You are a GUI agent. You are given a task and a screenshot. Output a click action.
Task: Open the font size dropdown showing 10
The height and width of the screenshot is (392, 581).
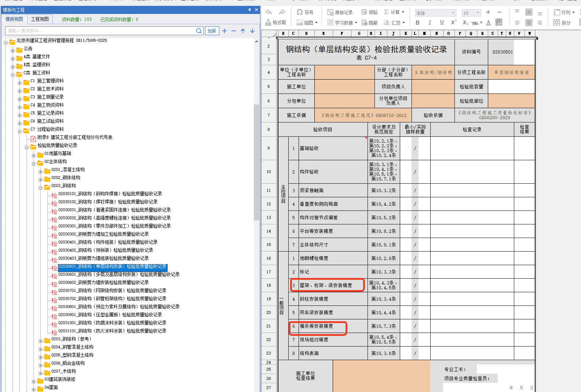(x=478, y=13)
